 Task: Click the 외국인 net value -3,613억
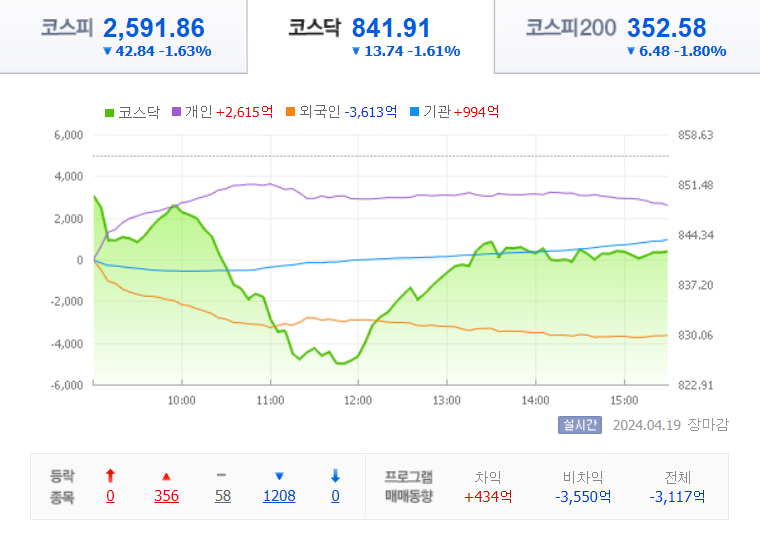pos(371,112)
